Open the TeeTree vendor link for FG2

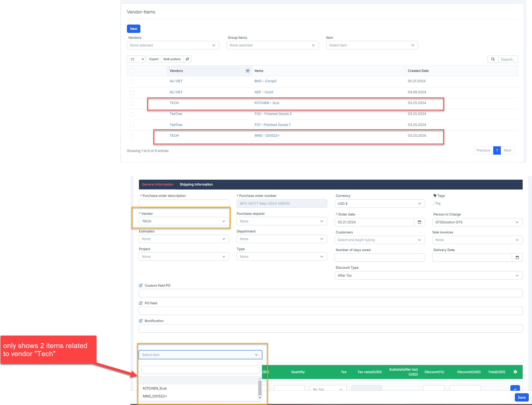(176, 114)
